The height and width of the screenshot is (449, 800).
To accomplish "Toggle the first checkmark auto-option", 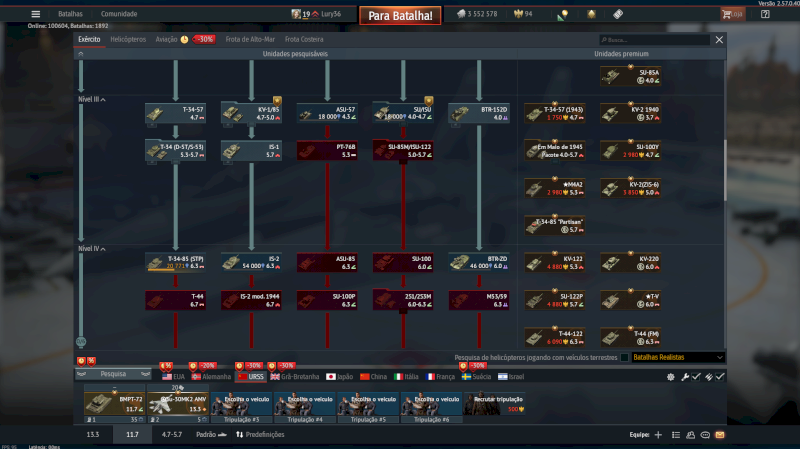I will click(696, 377).
